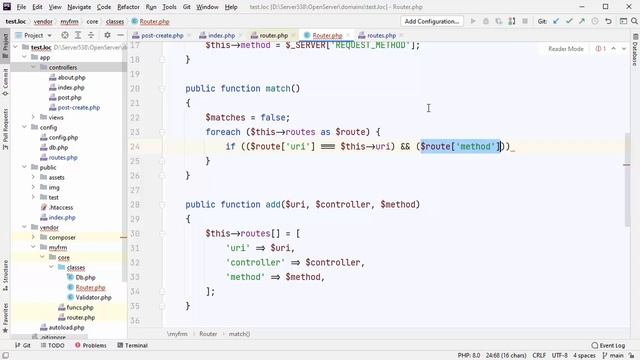Screen dimensions: 640x360
Task: Click the Git commit checkmark icon
Action: (569, 21)
